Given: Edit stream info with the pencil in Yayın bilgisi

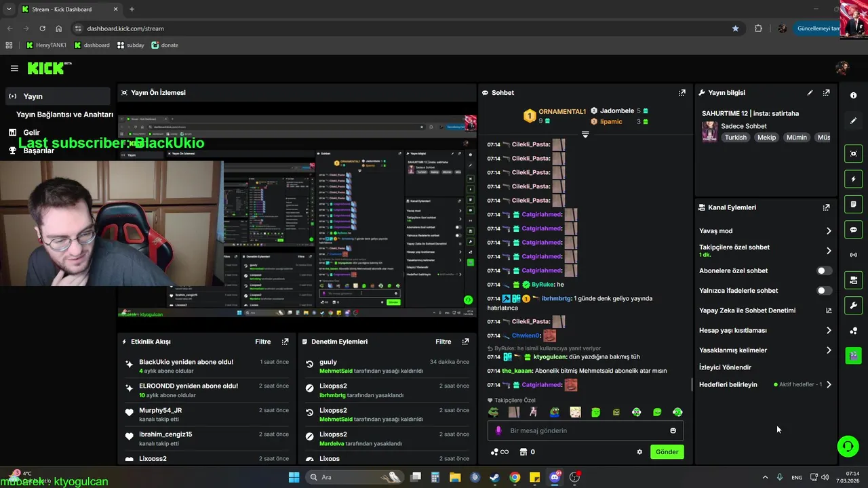Looking at the screenshot, I should (x=810, y=93).
